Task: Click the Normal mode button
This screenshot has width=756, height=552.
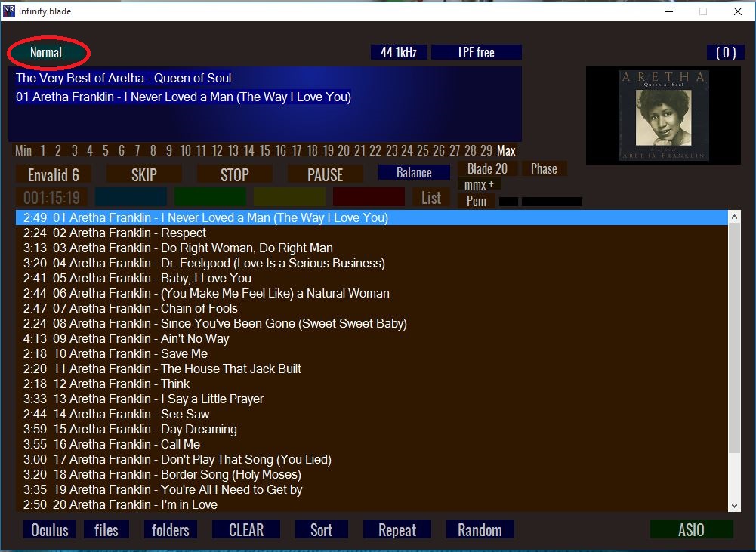Action: [x=46, y=53]
